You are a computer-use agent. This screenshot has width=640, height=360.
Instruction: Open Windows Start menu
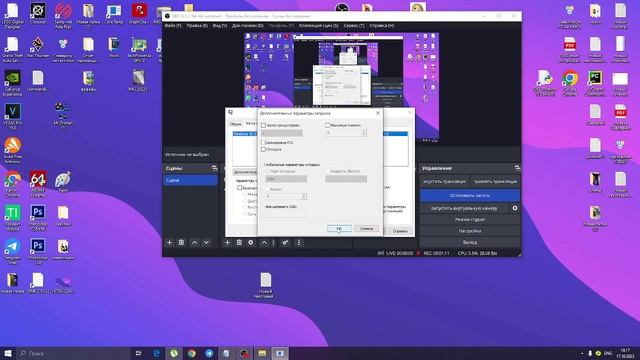pos(8,353)
